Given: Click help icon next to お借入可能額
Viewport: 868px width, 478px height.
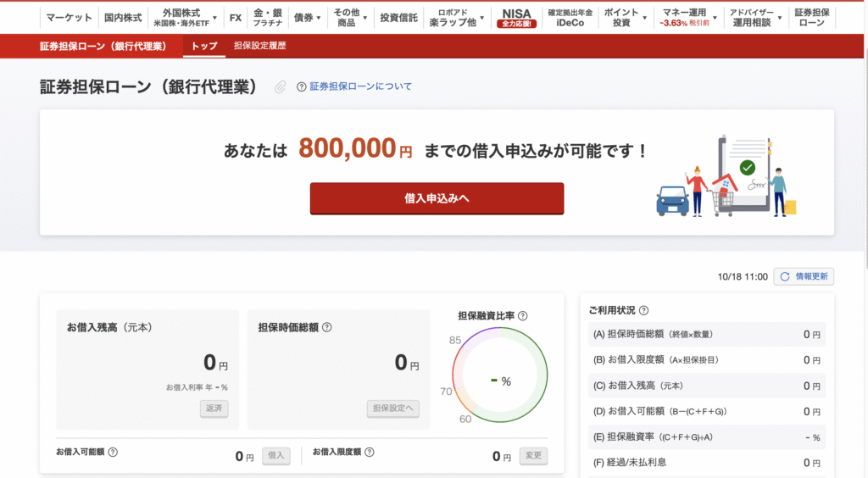Looking at the screenshot, I should tap(113, 453).
